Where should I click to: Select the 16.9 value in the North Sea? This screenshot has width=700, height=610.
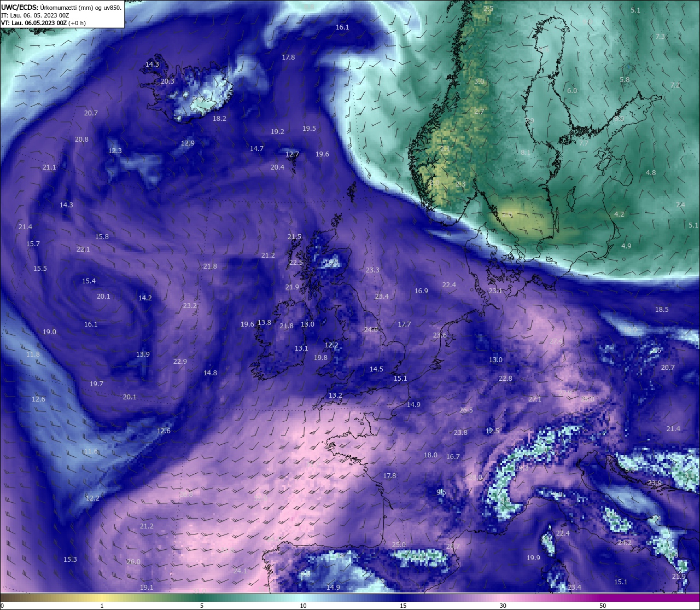(x=421, y=291)
